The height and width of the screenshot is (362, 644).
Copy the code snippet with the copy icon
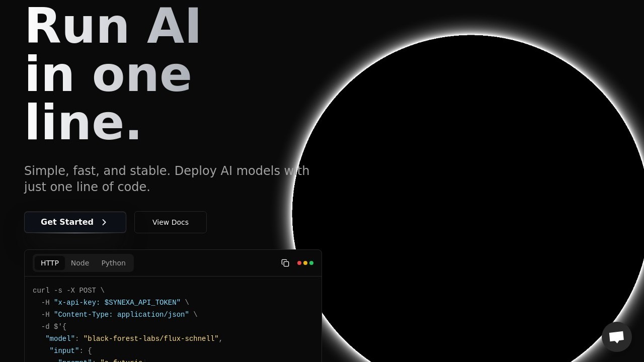pyautogui.click(x=285, y=263)
